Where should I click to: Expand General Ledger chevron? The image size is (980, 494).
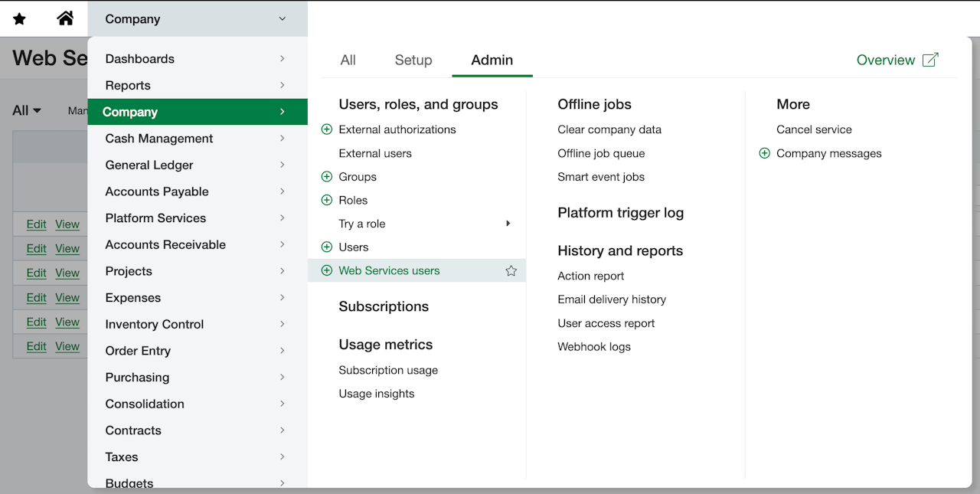tap(283, 165)
